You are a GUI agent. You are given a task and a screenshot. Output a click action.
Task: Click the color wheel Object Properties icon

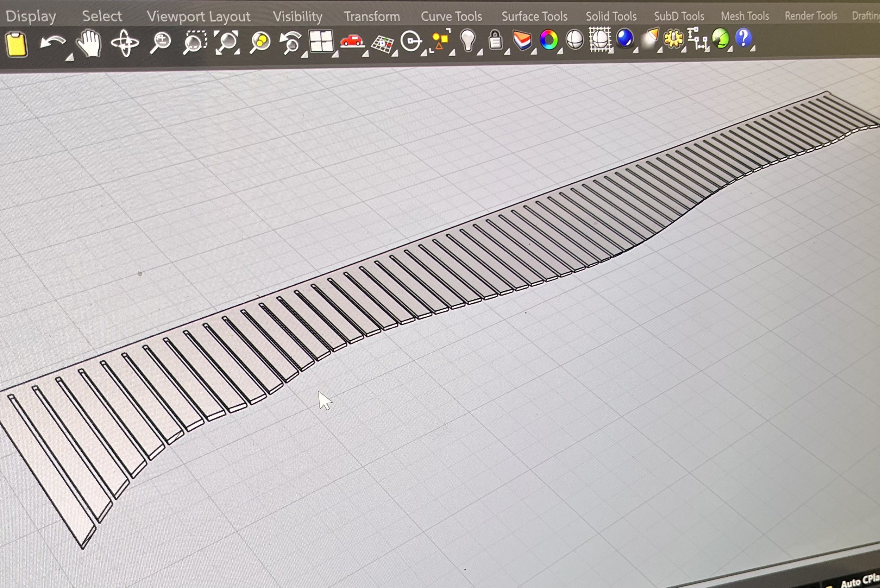(549, 40)
